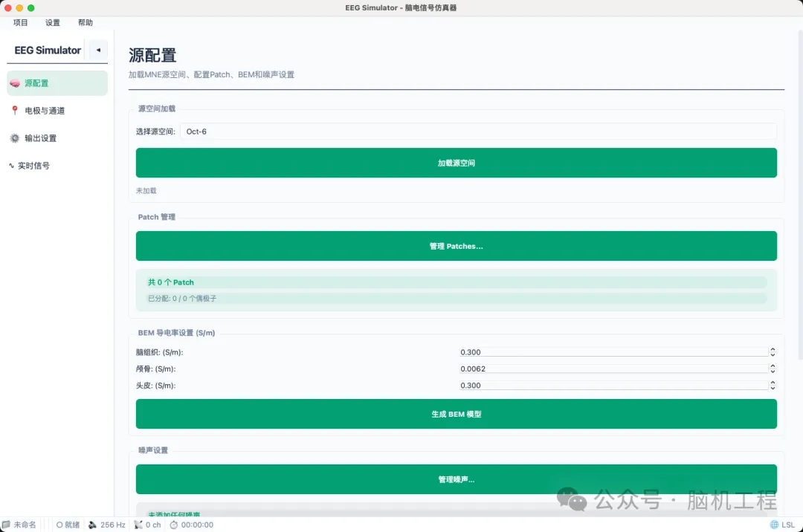Viewport: 803px width, 532px height.
Task: Click the 0 ch status bar value
Action: [153, 525]
